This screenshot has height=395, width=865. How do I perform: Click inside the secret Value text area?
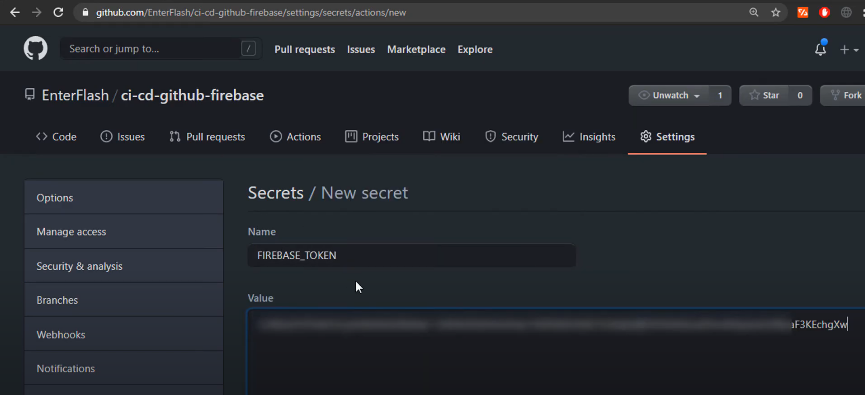[556, 352]
